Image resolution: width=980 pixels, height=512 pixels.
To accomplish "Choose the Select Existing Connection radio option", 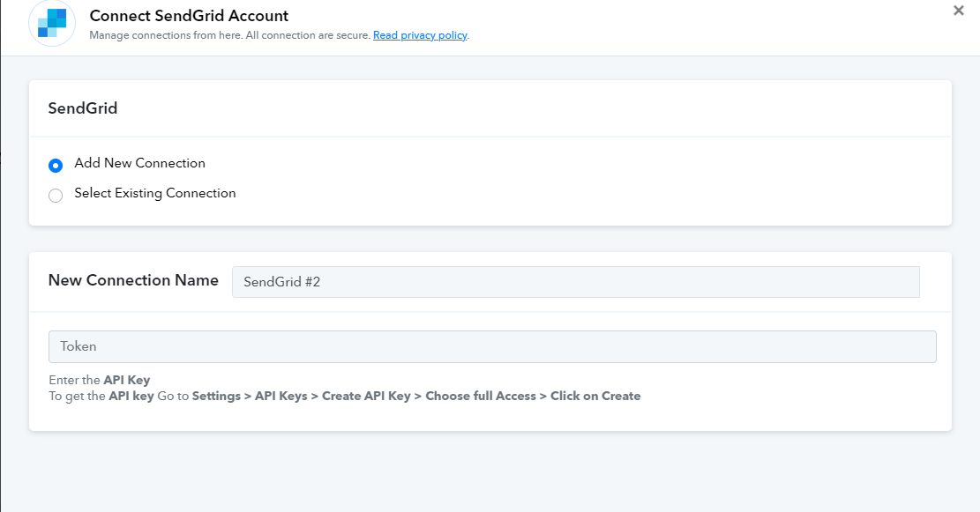I will tap(56, 196).
